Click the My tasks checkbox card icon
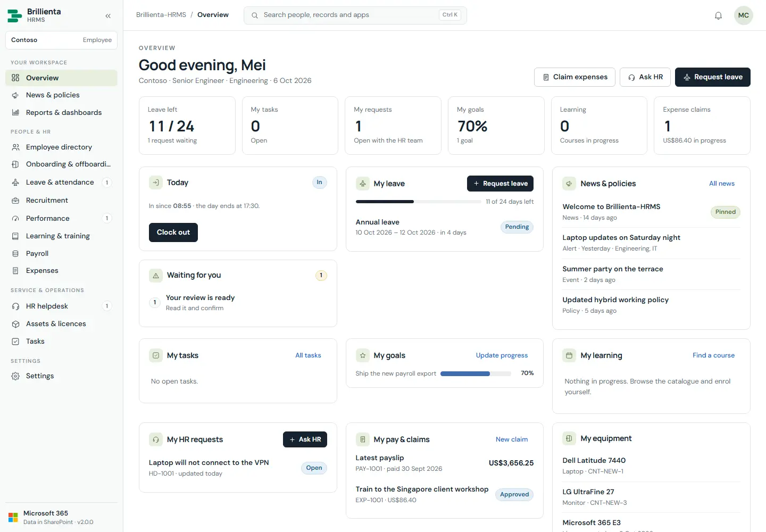This screenshot has width=766, height=532. pos(156,355)
